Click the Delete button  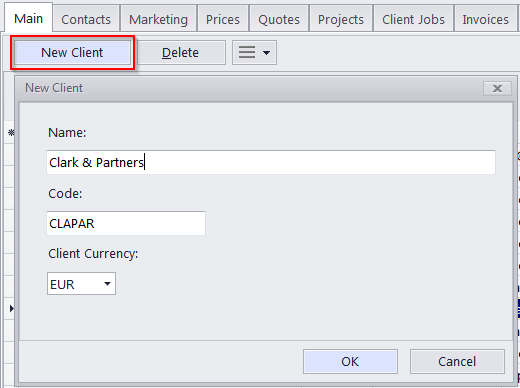coord(181,53)
